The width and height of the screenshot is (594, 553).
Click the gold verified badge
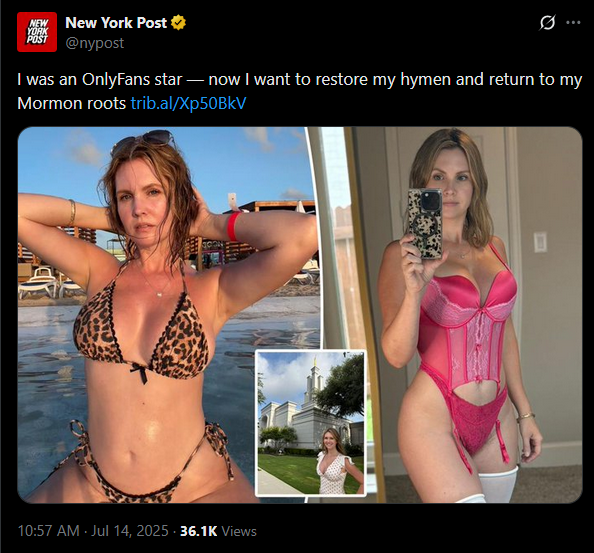point(178,23)
